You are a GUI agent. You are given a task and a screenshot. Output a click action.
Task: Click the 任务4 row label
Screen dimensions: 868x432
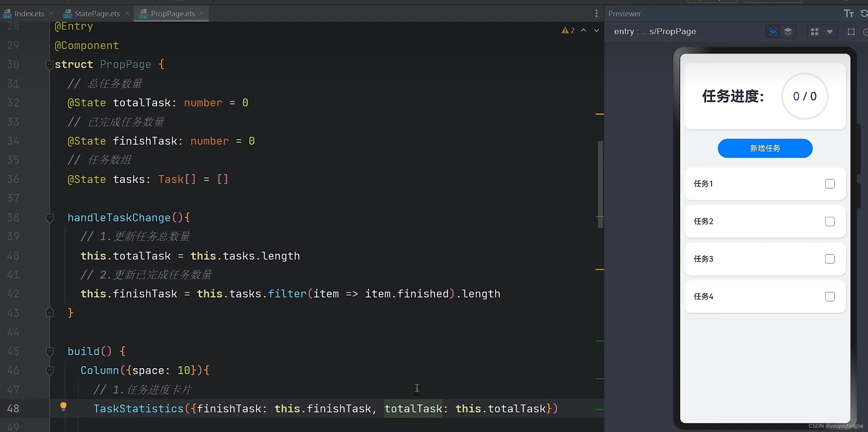tap(703, 296)
